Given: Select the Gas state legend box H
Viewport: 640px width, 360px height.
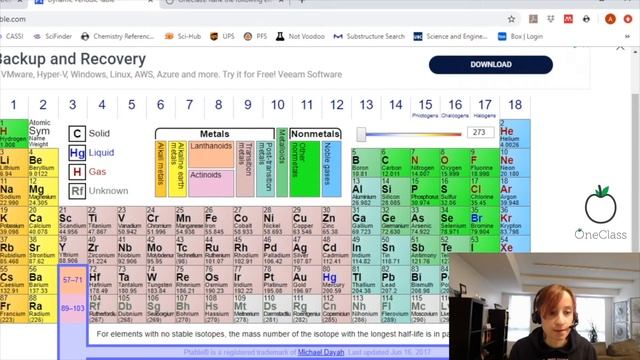Looking at the screenshot, I should click(77, 172).
